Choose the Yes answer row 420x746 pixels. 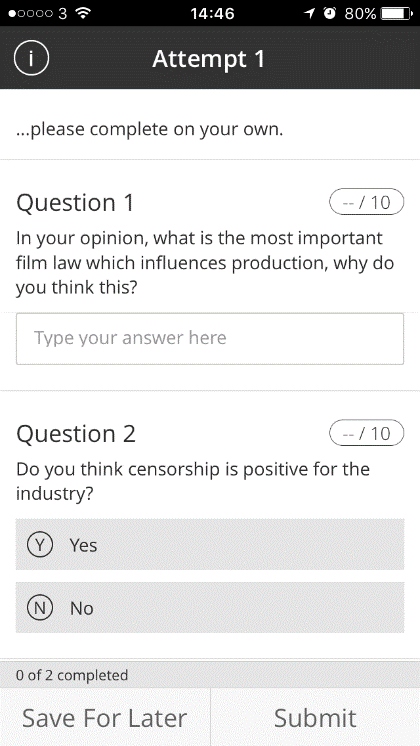tap(210, 544)
